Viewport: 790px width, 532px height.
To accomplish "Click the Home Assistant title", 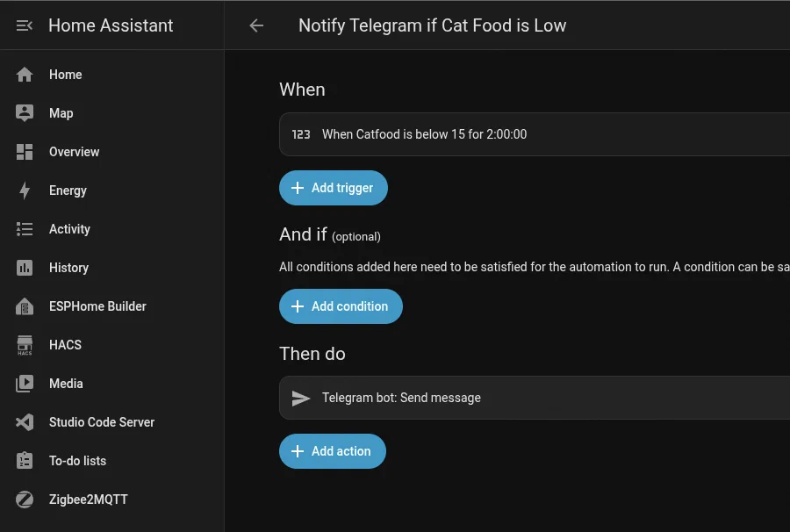I will click(111, 25).
